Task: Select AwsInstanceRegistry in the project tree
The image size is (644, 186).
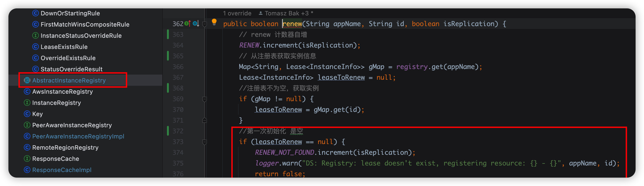Action: pyautogui.click(x=62, y=92)
